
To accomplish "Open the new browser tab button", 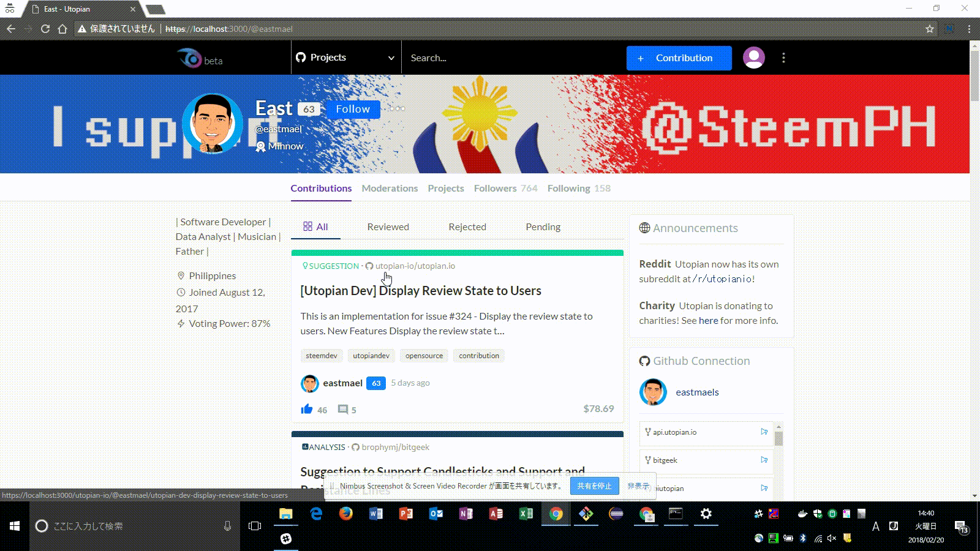I will coord(156,9).
